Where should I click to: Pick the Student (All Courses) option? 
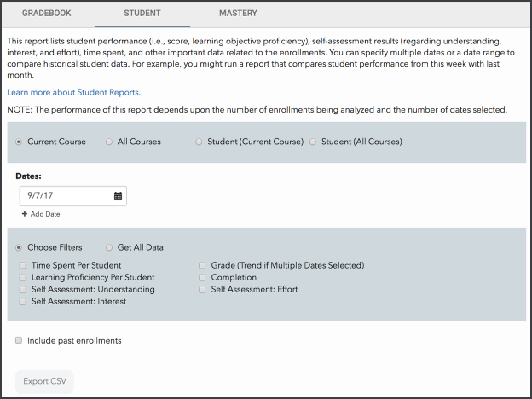(x=313, y=142)
